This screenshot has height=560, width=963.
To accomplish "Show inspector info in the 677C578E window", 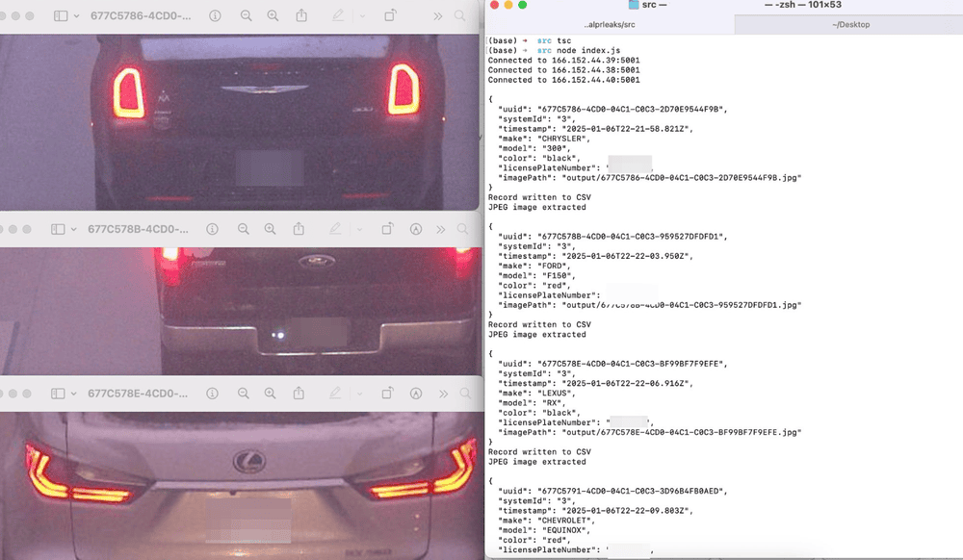I will coord(213,394).
